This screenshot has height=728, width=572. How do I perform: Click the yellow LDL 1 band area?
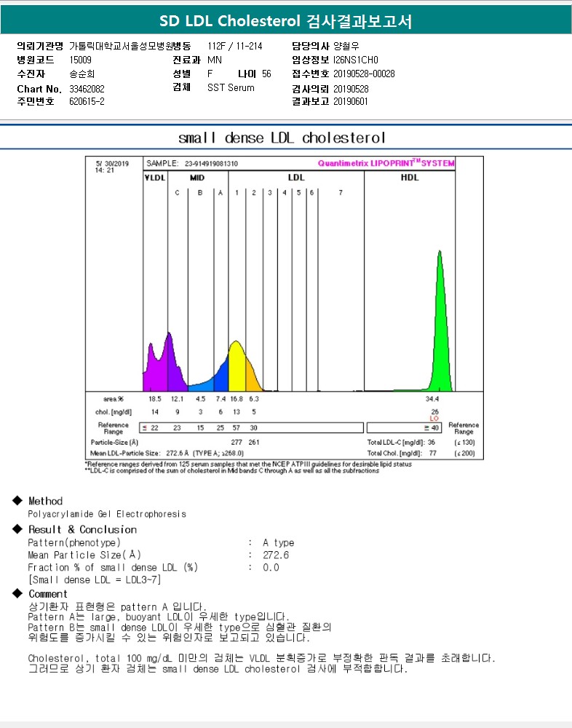tap(235, 368)
